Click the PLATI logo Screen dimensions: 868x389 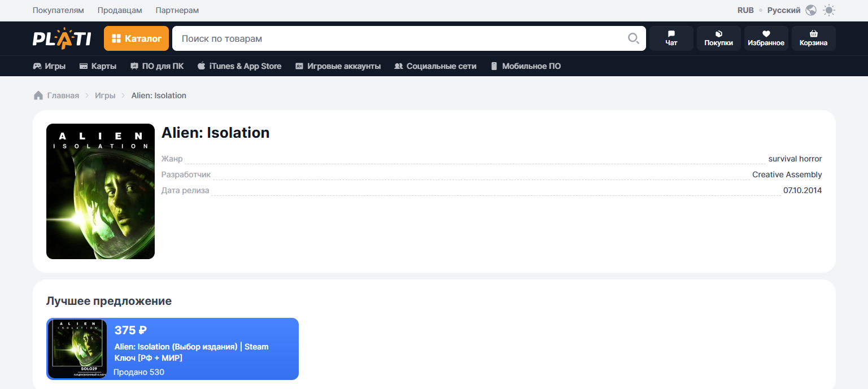tap(62, 38)
